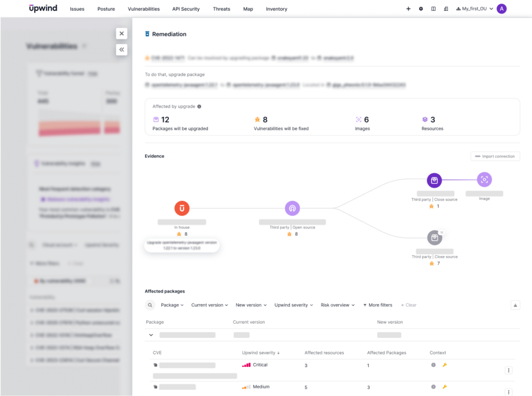Click the plus icon in the top navigation bar

(408, 9)
